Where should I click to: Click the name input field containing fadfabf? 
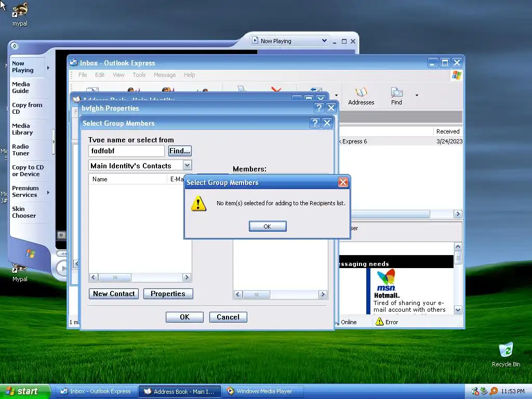point(126,151)
